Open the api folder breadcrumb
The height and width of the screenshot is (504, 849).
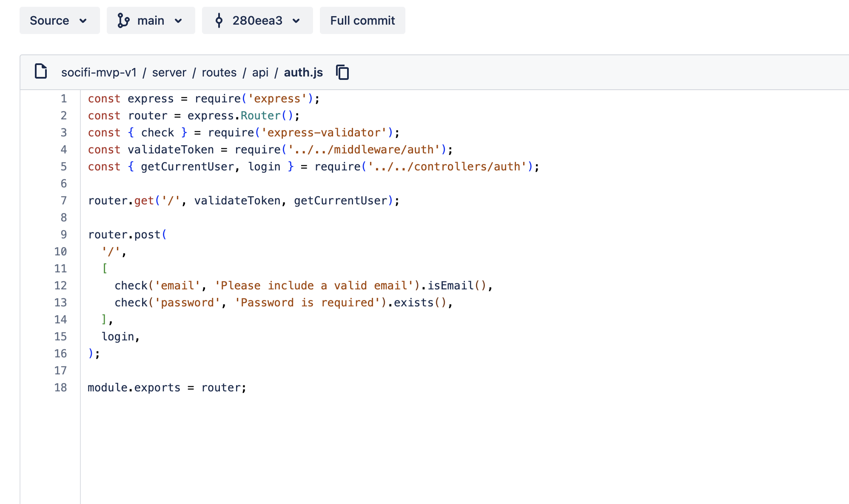point(260,73)
